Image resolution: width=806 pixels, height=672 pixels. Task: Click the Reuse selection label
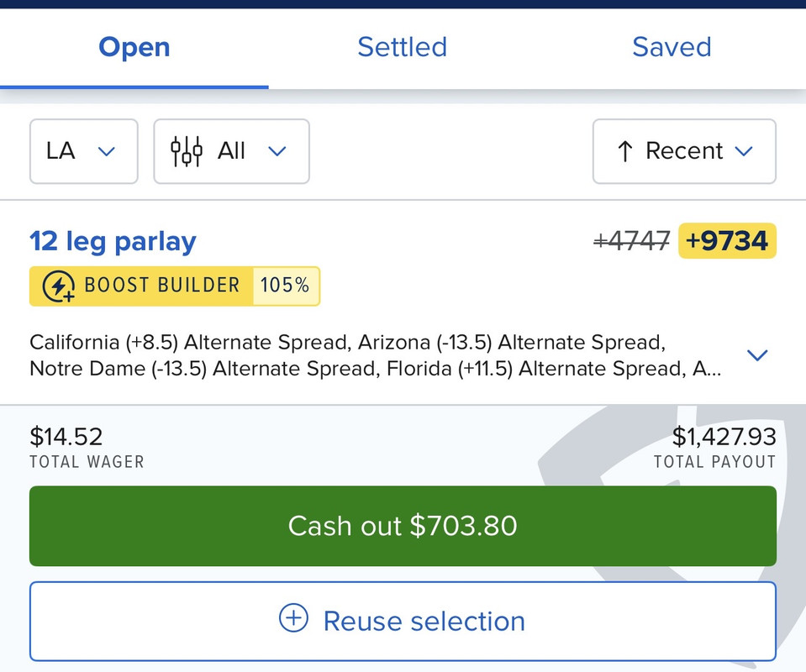pyautogui.click(x=424, y=622)
